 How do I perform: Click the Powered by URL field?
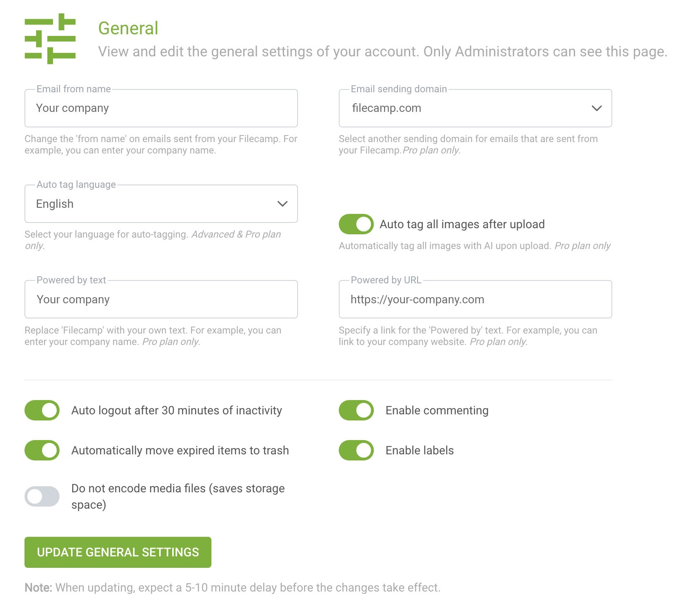click(475, 299)
